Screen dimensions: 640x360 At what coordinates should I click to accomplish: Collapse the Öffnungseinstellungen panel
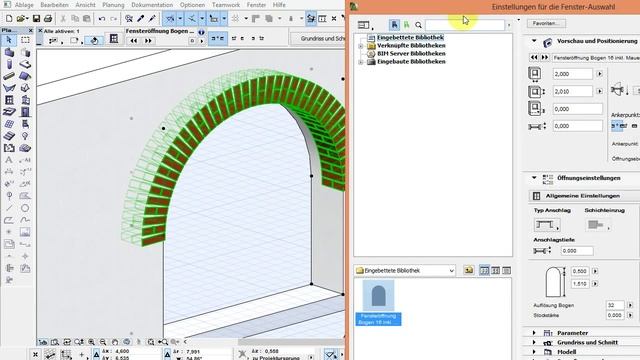[x=534, y=178]
